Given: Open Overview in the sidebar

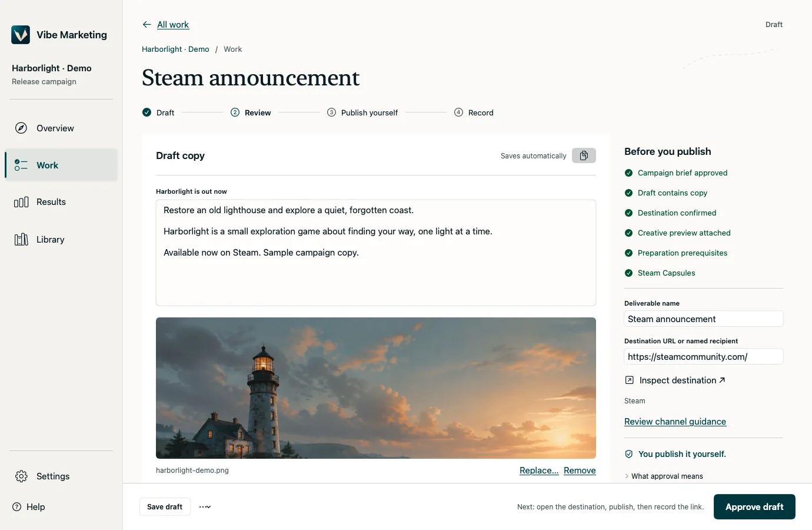Looking at the screenshot, I should [61, 128].
